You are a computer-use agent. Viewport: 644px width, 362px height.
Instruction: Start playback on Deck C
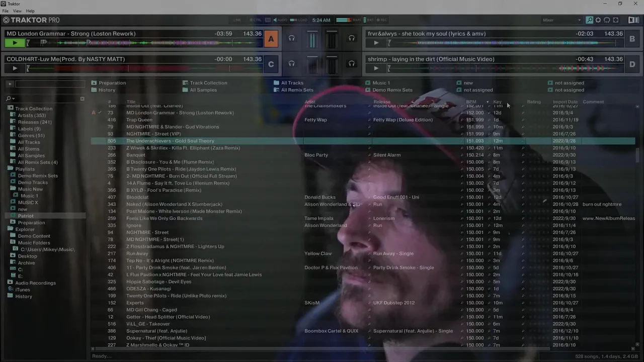pos(15,68)
